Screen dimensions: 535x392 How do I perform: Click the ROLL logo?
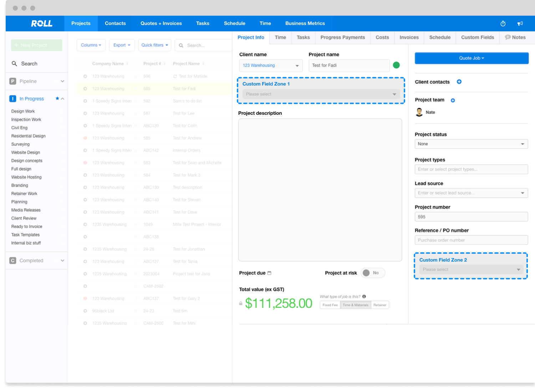(x=42, y=24)
